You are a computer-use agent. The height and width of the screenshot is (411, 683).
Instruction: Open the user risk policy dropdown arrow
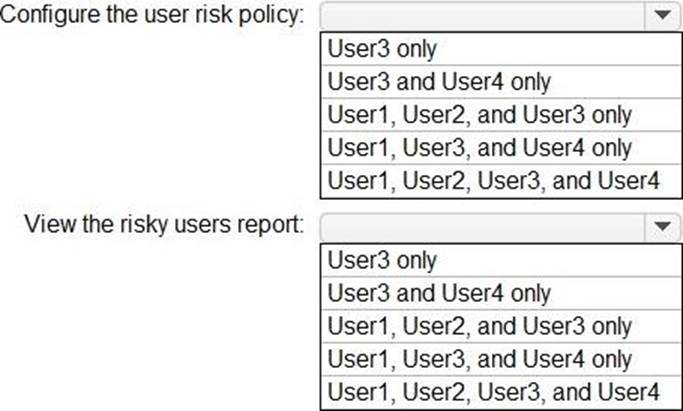[x=661, y=17]
